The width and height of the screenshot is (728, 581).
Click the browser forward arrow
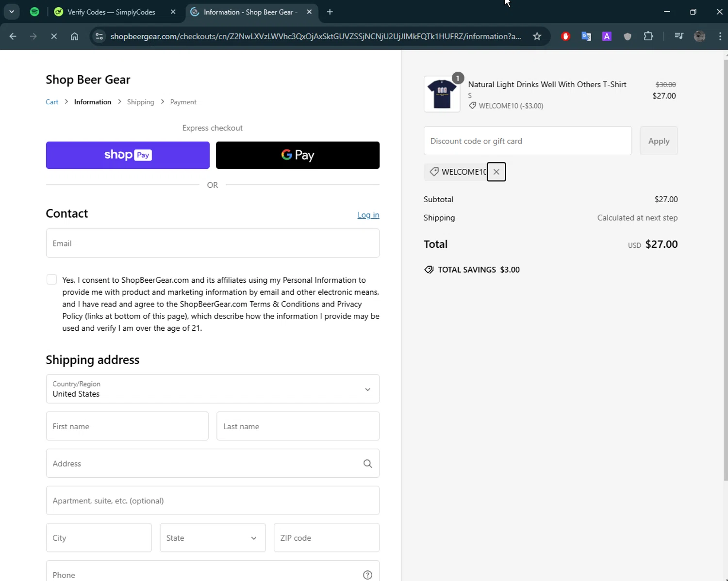tap(33, 36)
